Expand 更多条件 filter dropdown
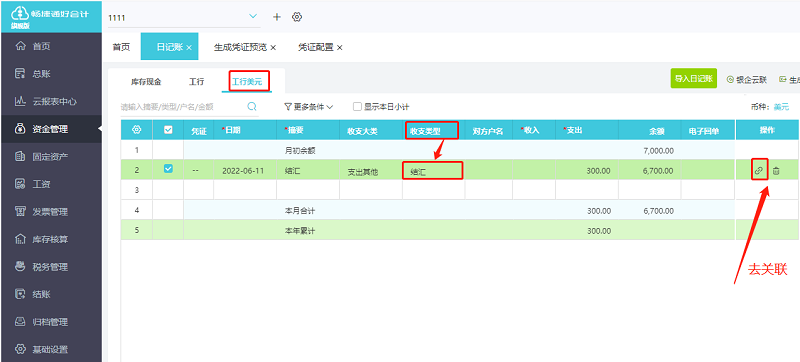This screenshot has height=362, width=800. coord(309,107)
